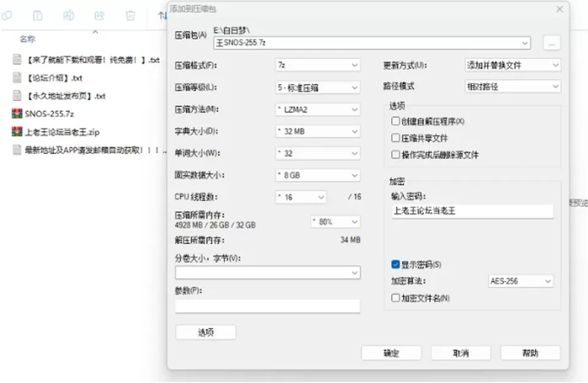588x383 pixels.
Task: Expand the 分卷大小 combo box
Action: point(268,273)
